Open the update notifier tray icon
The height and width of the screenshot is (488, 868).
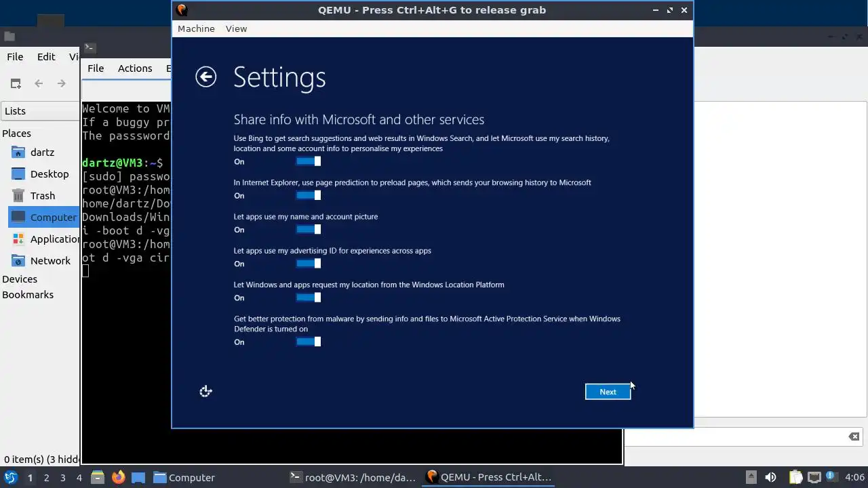pos(831,476)
